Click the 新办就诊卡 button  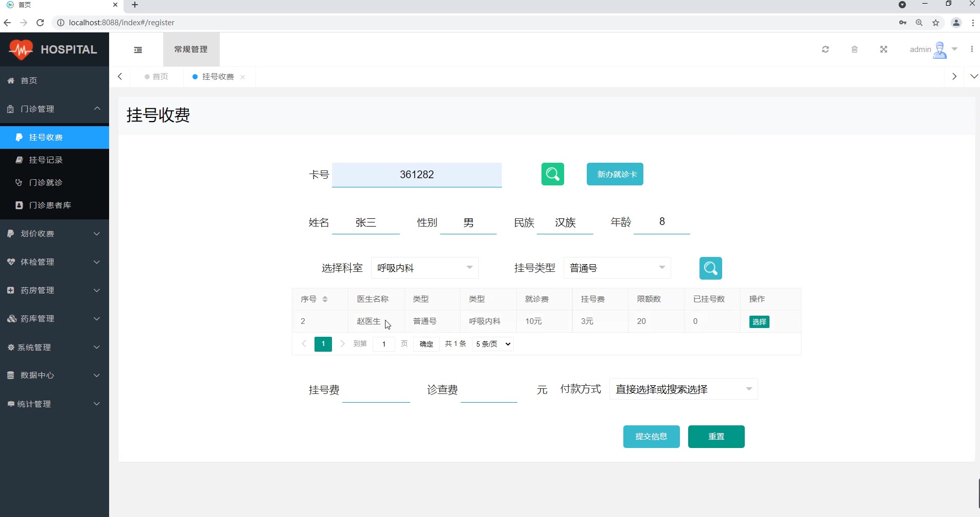tap(615, 174)
